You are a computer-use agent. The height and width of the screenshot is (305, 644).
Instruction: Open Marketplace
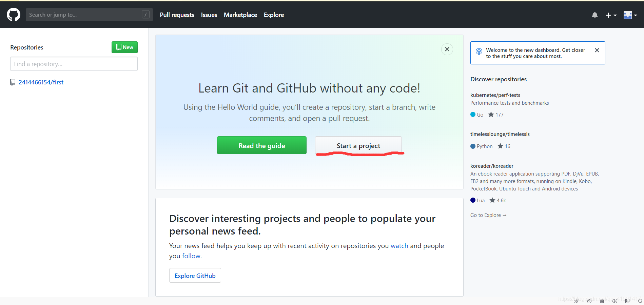tap(240, 15)
